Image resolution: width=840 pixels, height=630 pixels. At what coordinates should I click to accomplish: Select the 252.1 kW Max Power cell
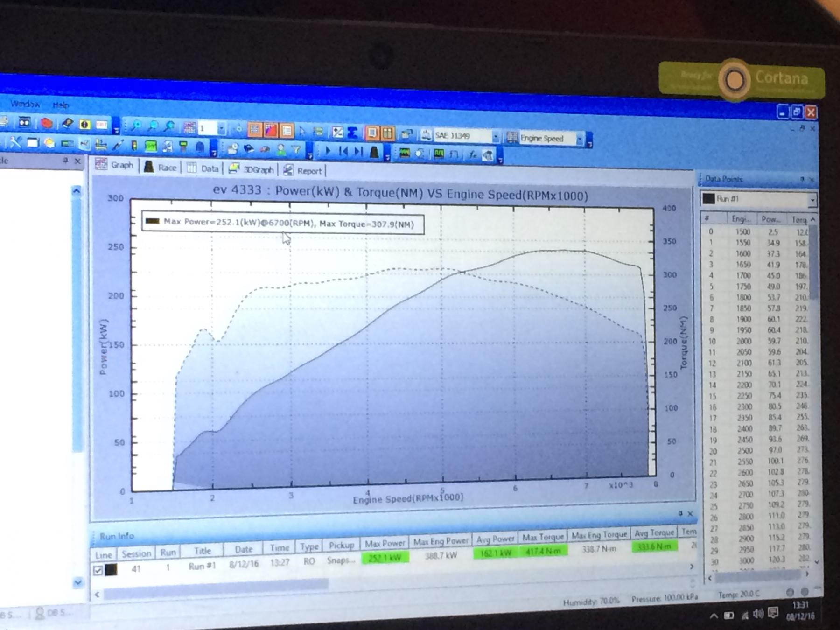click(385, 557)
